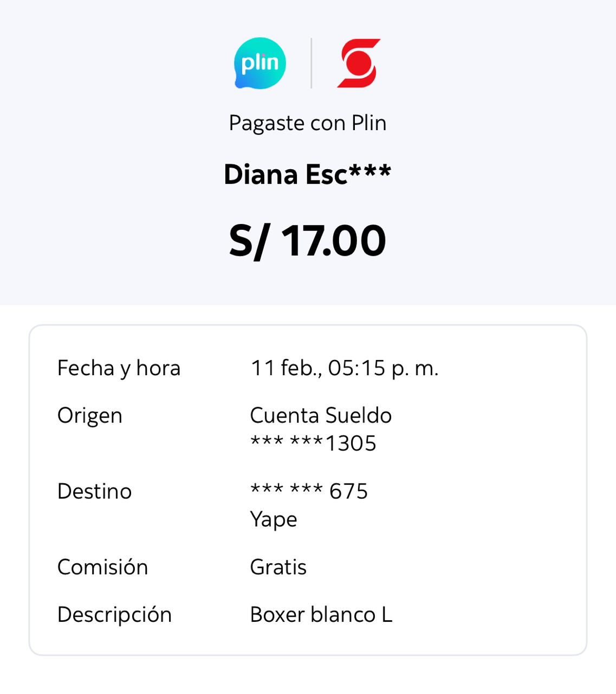Tap the 'Gratis' commission value

[x=278, y=567]
